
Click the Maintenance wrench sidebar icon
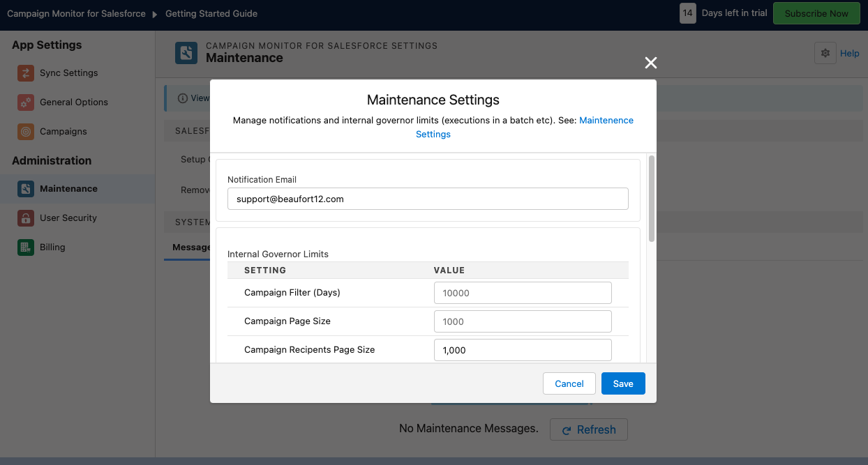[26, 189]
